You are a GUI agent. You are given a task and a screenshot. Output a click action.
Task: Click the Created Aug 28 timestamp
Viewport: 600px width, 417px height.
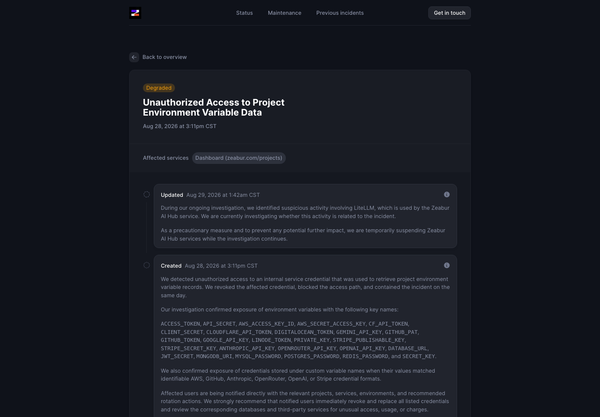221,266
